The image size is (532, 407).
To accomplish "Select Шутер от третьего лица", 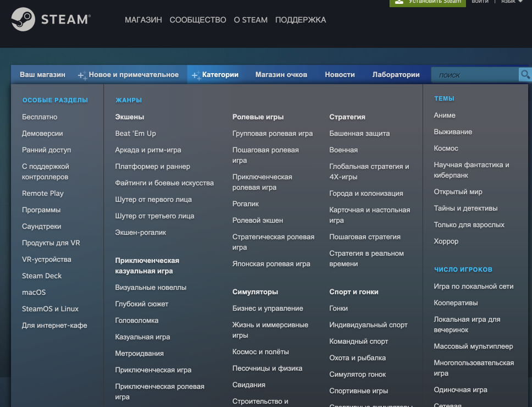I will (x=154, y=216).
